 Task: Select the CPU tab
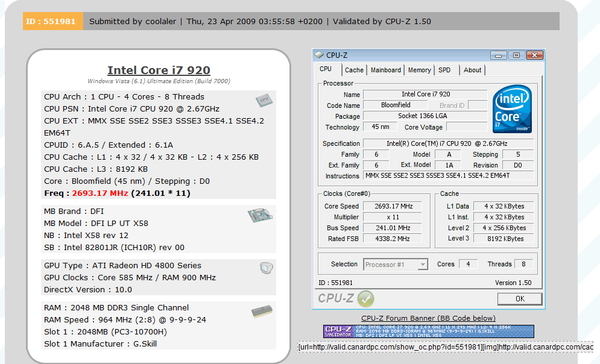(325, 69)
